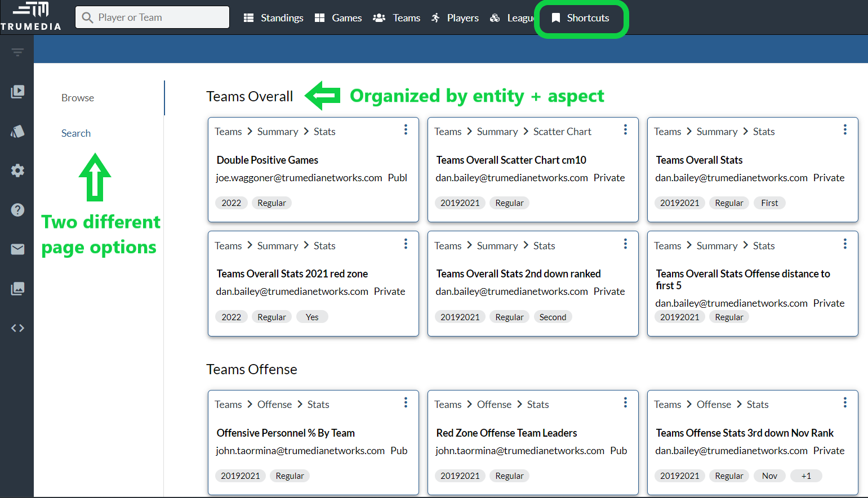Viewport: 868px width, 498px height.
Task: Open the help question mark icon
Action: coord(17,210)
